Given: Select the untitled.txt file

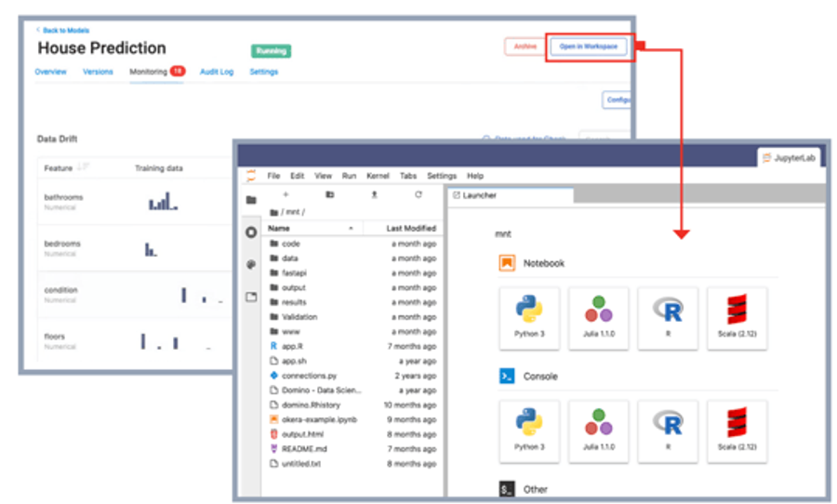Looking at the screenshot, I should pos(352,464).
